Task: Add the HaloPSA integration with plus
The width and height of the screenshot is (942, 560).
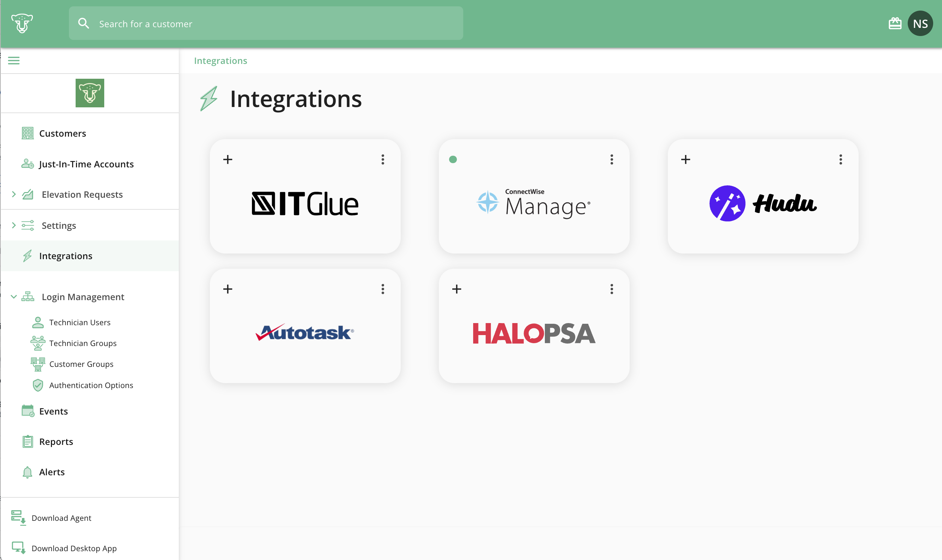Action: coord(457,289)
